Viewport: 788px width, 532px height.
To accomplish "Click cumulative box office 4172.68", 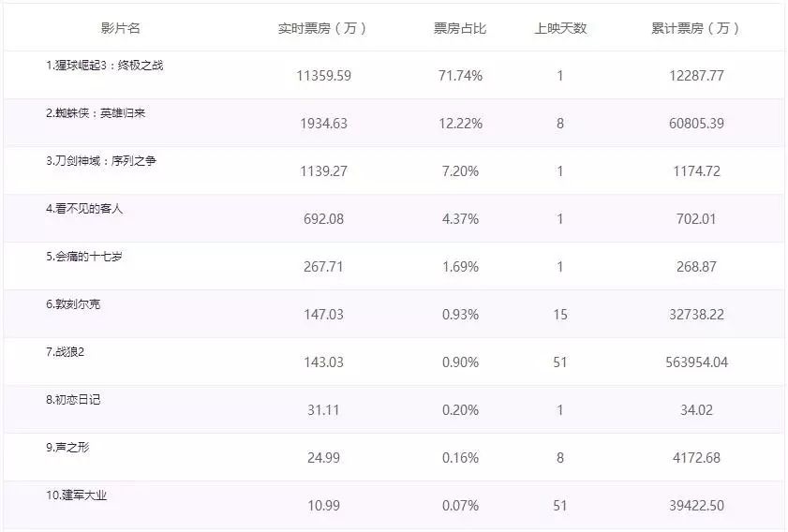I will click(x=696, y=458).
